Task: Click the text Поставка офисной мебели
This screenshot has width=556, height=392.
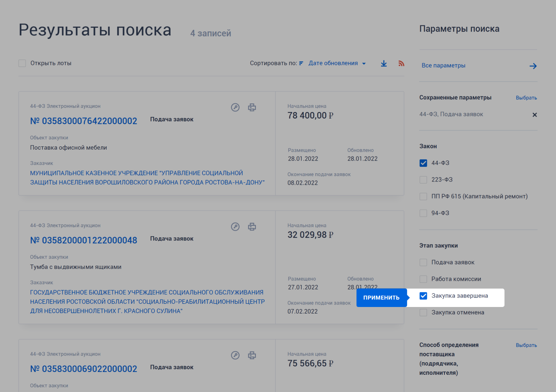Action: tap(68, 148)
